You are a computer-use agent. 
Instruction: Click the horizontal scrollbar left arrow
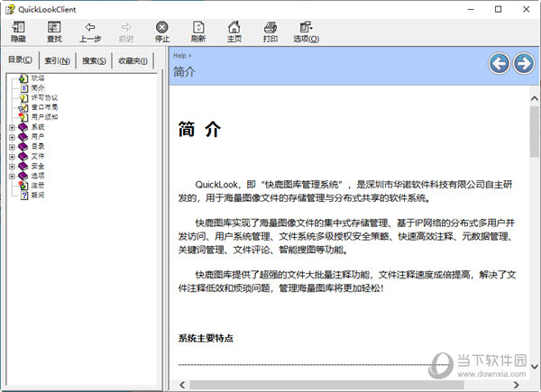182,385
